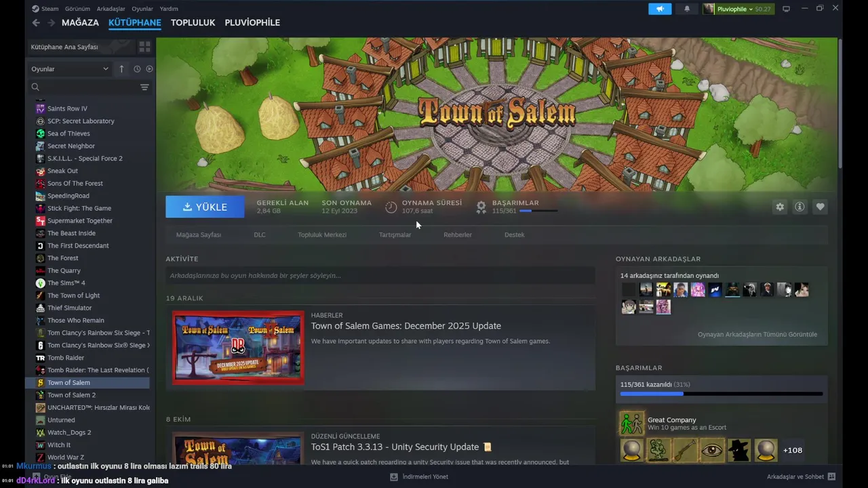The height and width of the screenshot is (488, 868).
Task: Open Tartışmalar link
Action: [395, 235]
